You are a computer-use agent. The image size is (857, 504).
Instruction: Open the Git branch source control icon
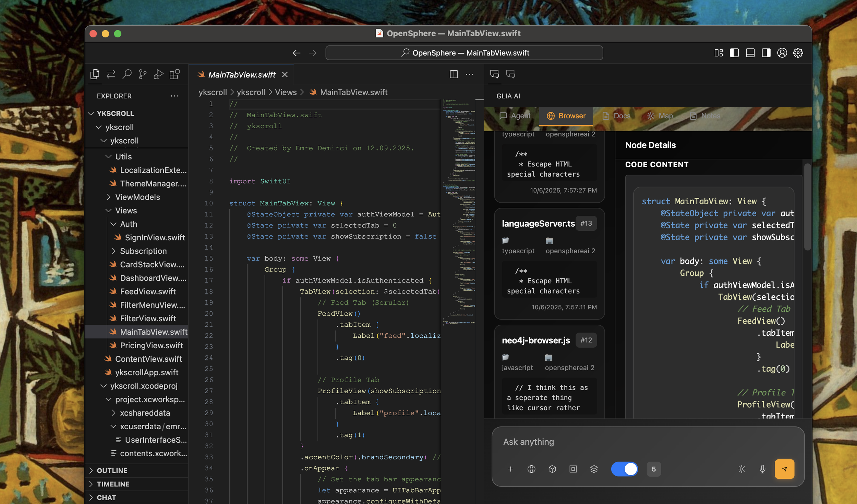pyautogui.click(x=143, y=74)
